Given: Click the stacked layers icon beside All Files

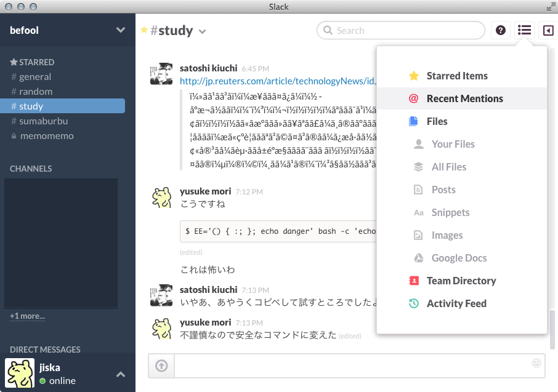Looking at the screenshot, I should (x=419, y=167).
